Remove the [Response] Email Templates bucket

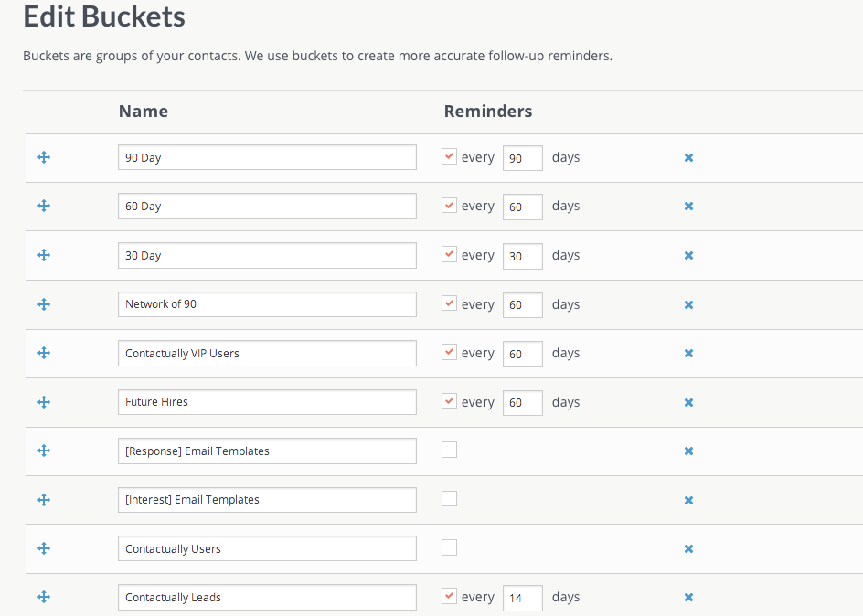[x=688, y=451]
